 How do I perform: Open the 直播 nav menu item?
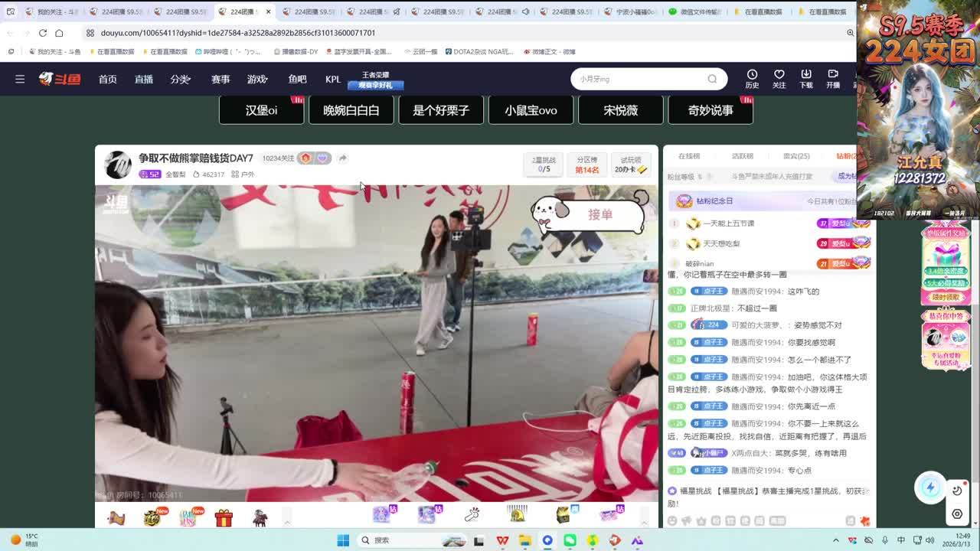[x=144, y=80]
